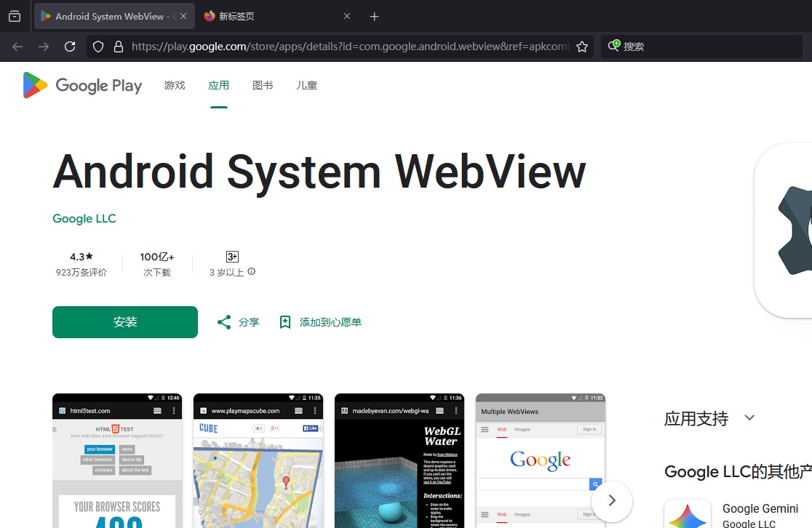View site security padlock info

(119, 47)
